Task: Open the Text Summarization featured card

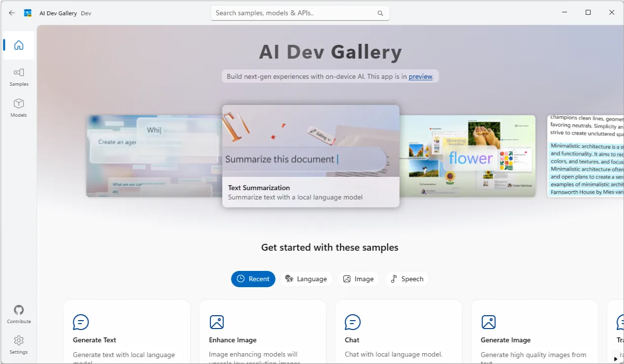Action: (311, 156)
